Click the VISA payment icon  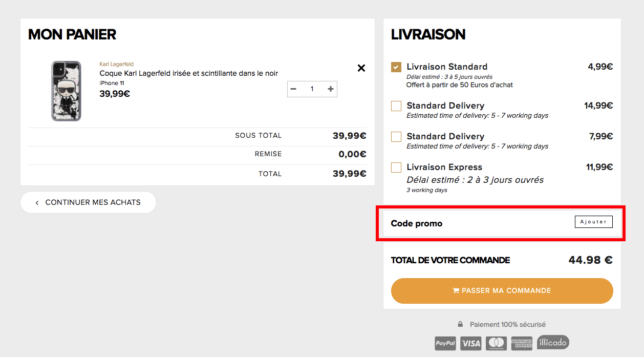click(471, 343)
